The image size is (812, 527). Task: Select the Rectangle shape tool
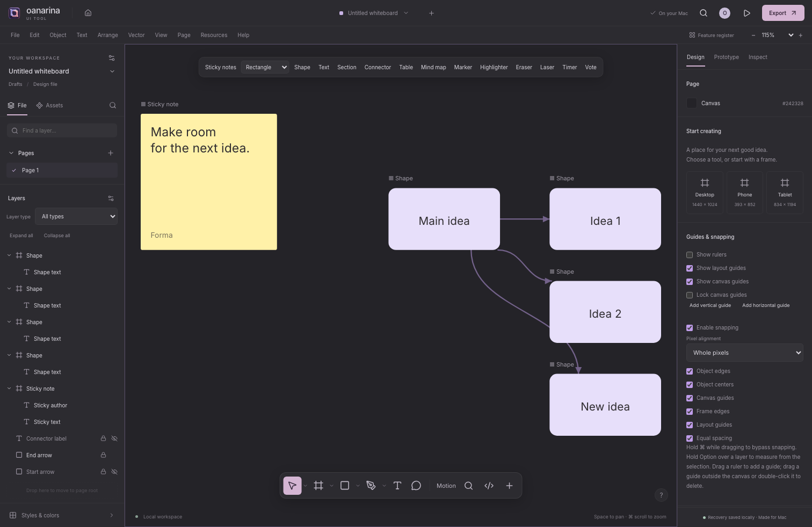coord(345,486)
